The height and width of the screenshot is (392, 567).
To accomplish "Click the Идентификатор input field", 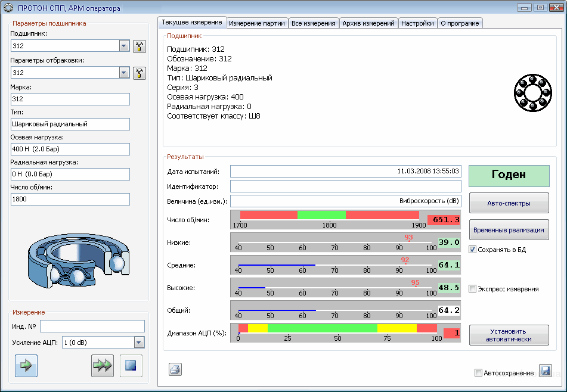I will point(345,186).
